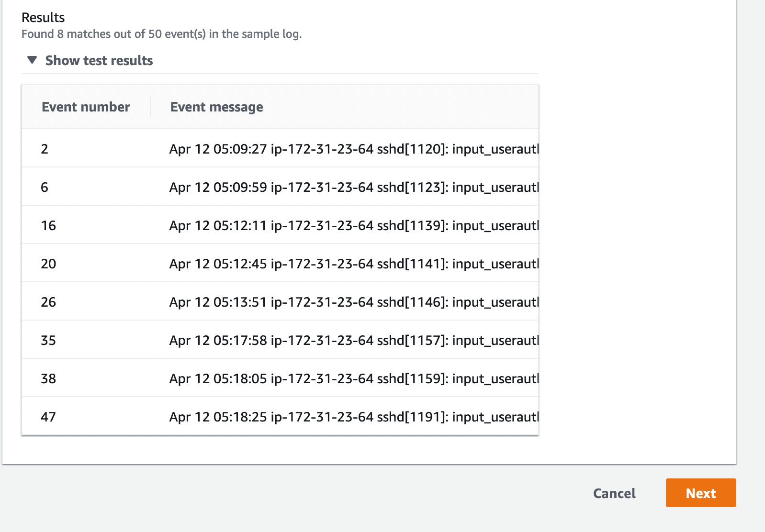Click the Results heading text
Image resolution: width=765 pixels, height=532 pixels.
coord(43,18)
